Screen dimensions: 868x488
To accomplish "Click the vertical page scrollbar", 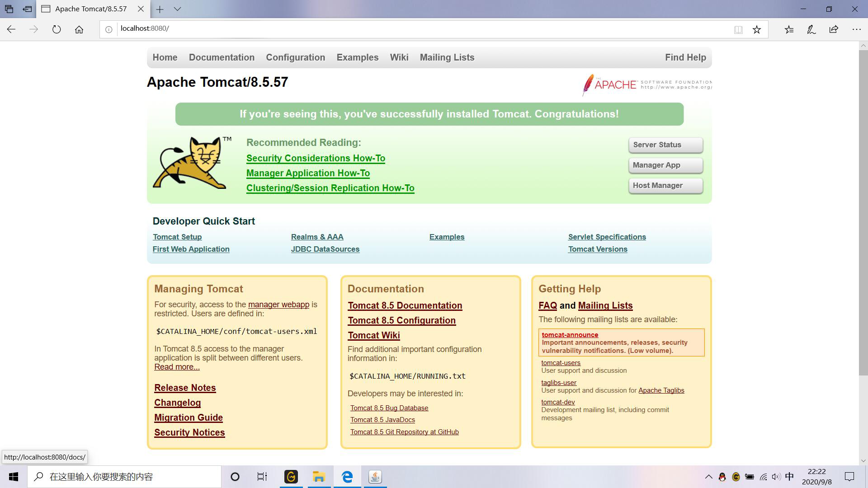I will [863, 212].
